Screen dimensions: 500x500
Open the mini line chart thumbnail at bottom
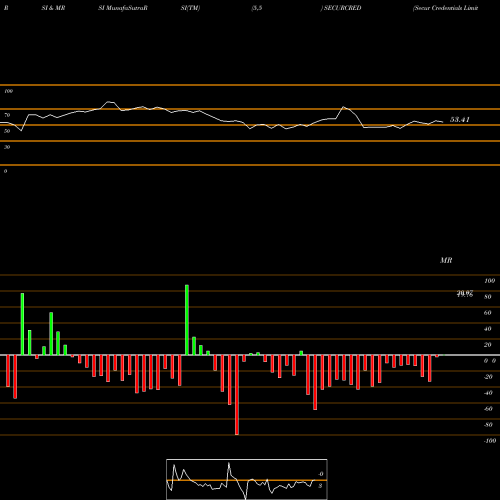point(247,479)
